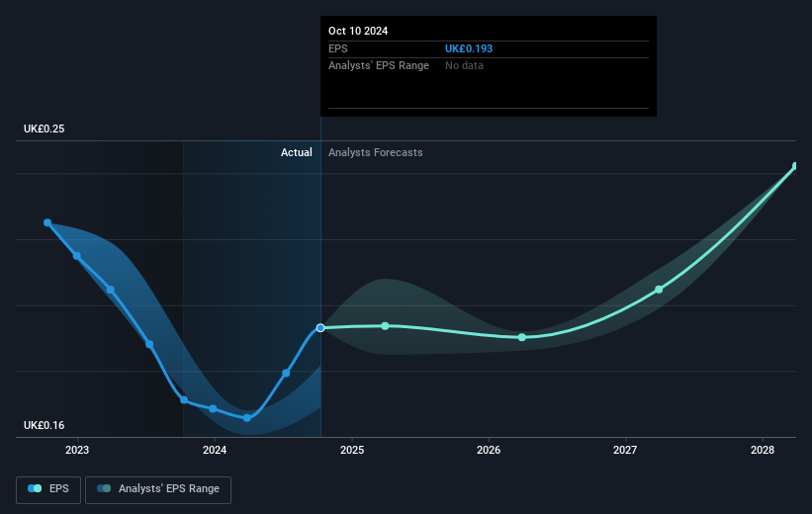Select the Oct 10 2024 EPS data point

pyautogui.click(x=320, y=327)
